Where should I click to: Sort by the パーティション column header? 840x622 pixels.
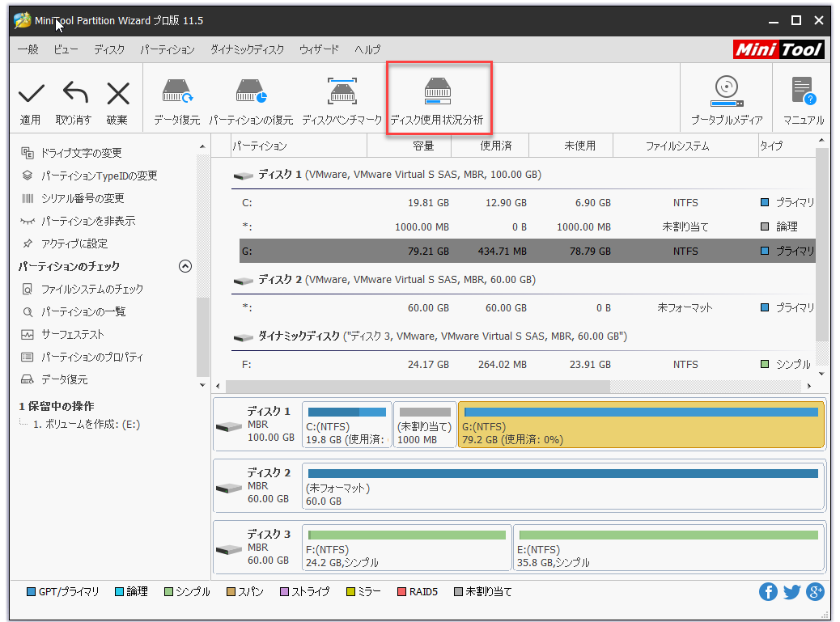pyautogui.click(x=299, y=146)
